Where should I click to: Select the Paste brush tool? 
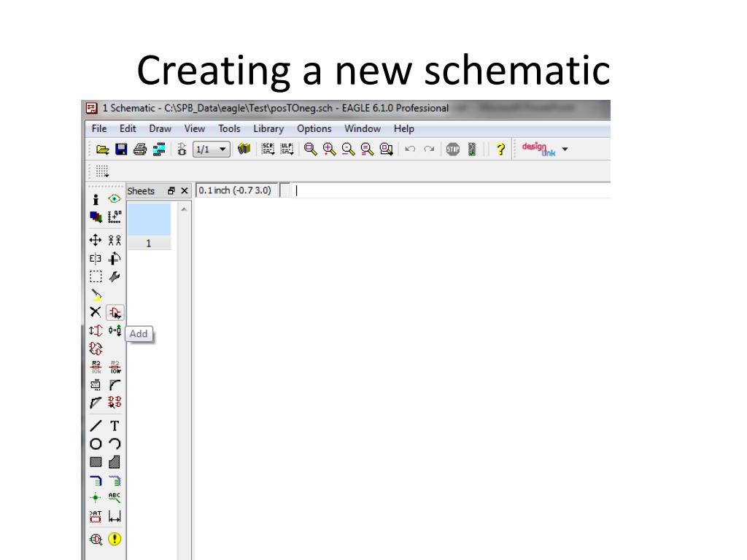coord(96,295)
